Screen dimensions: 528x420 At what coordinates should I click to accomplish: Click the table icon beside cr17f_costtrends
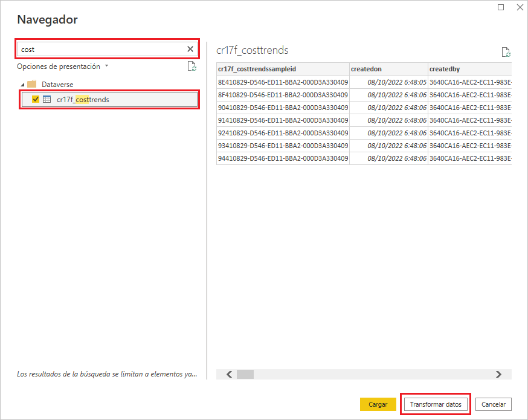47,99
